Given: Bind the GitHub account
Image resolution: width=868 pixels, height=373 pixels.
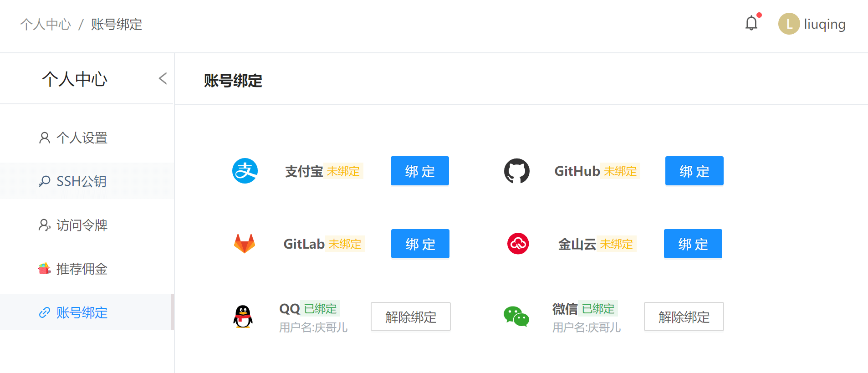Looking at the screenshot, I should 694,171.
